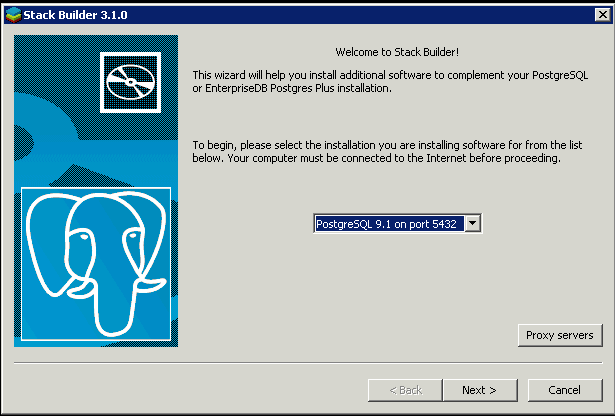Cancel the Stack Builder wizard

564,390
